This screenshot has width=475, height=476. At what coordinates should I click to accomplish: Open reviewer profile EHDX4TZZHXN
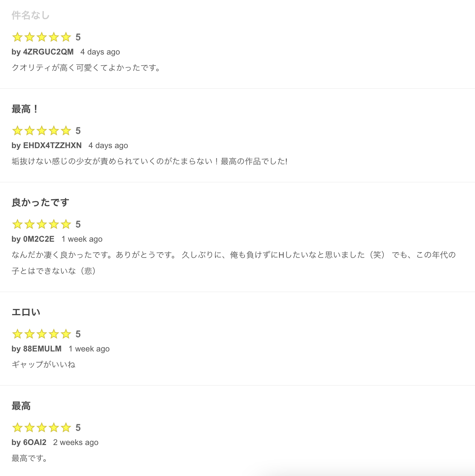(52, 145)
